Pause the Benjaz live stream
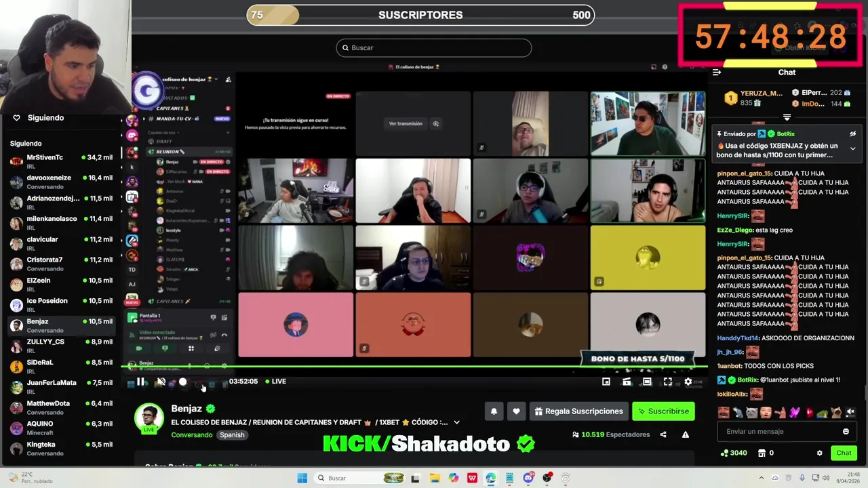 [x=140, y=382]
